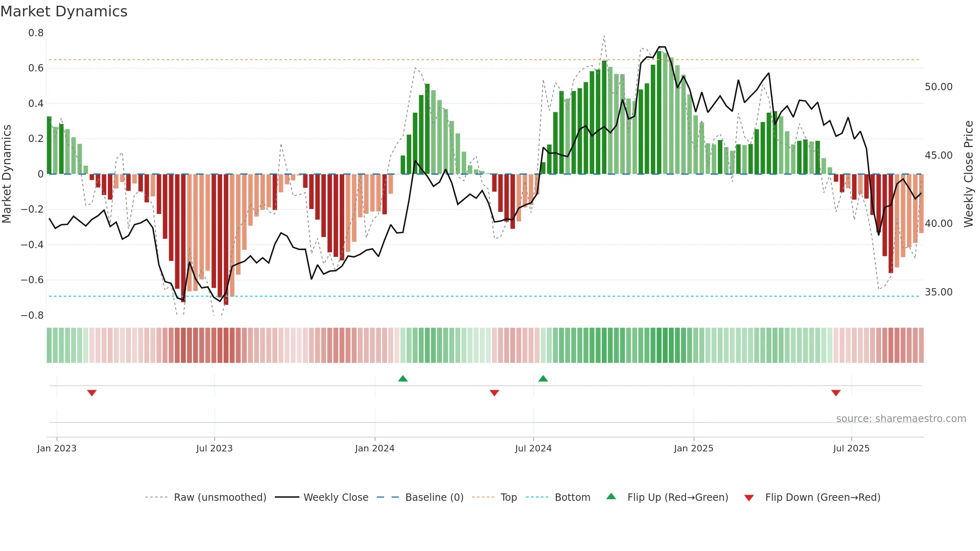Viewport: 980px width, 551px height.
Task: Click the 0.8 left axis tick label
Action: click(x=36, y=33)
